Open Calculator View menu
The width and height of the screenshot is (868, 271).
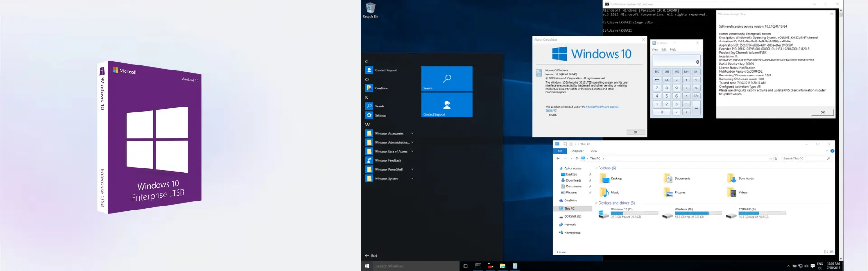655,49
